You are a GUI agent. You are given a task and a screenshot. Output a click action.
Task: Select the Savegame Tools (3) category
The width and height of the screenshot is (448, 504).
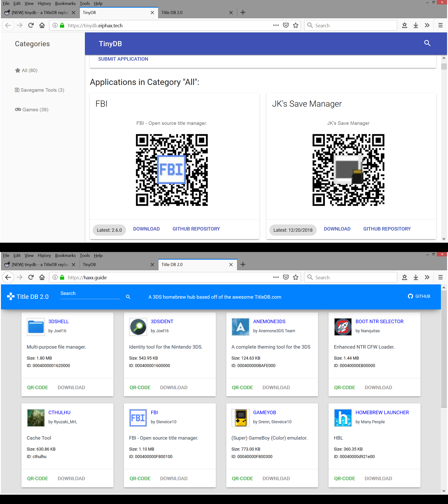click(39, 90)
